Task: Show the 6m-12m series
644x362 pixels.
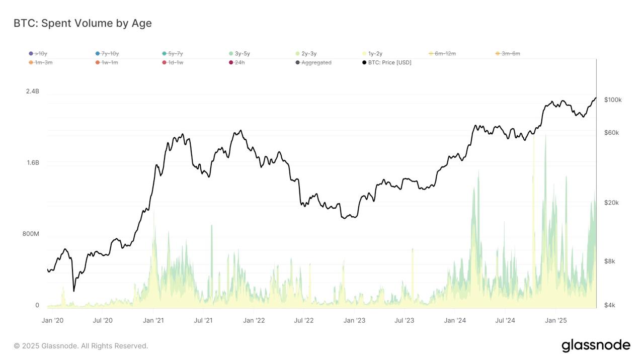Action: 442,53
